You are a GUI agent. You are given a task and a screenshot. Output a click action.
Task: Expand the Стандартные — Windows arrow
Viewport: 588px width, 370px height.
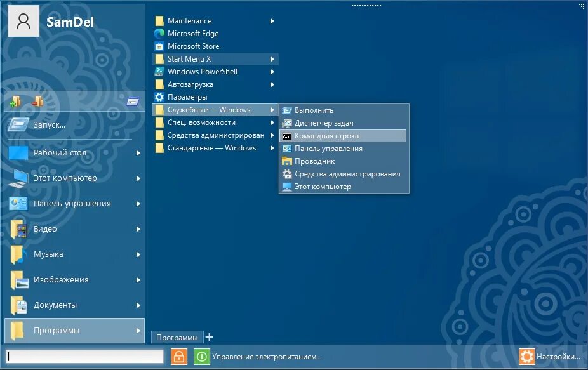click(272, 148)
